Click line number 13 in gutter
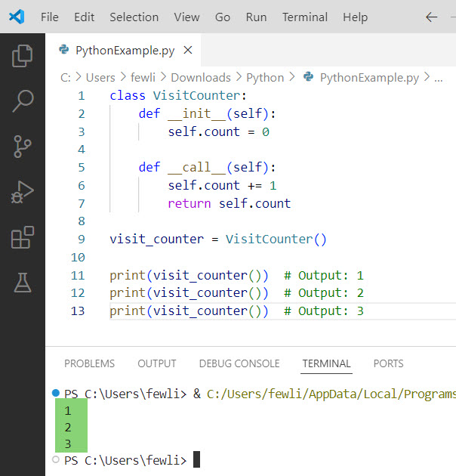 78,311
